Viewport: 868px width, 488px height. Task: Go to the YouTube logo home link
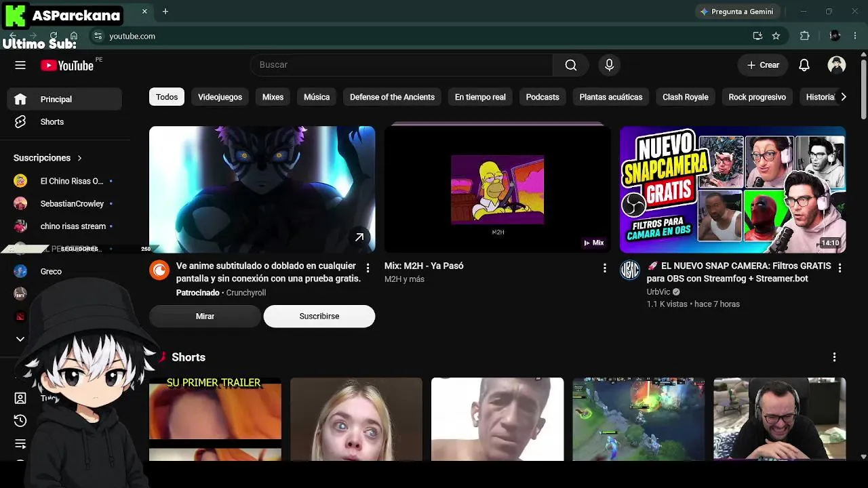[67, 65]
